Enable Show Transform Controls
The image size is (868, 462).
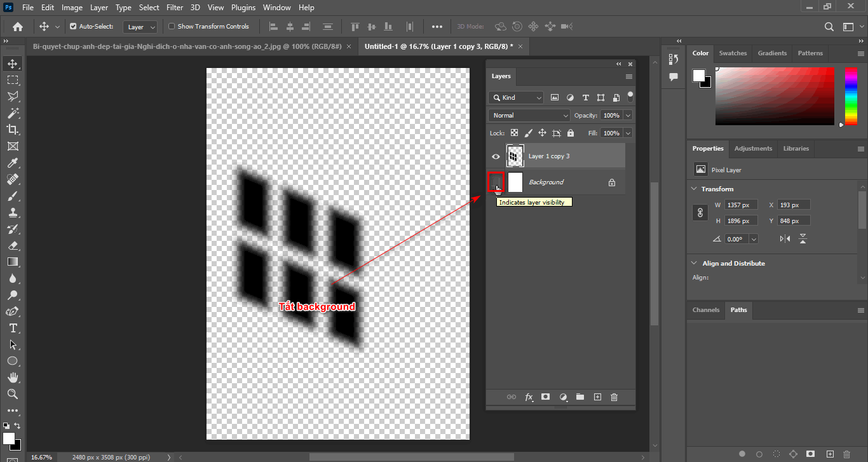[x=172, y=26]
